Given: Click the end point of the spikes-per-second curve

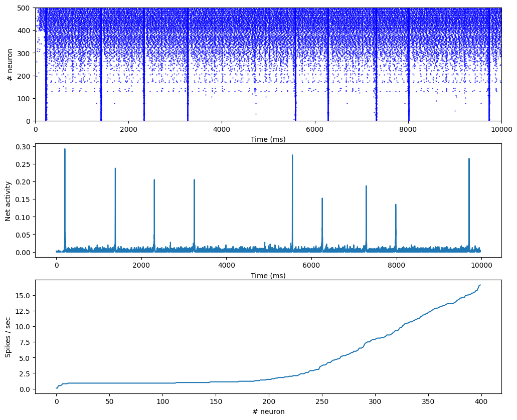Looking at the screenshot, I should [480, 285].
